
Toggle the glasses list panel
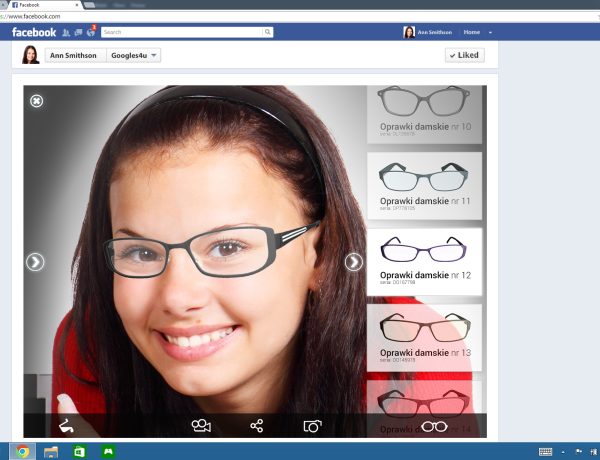[x=433, y=426]
